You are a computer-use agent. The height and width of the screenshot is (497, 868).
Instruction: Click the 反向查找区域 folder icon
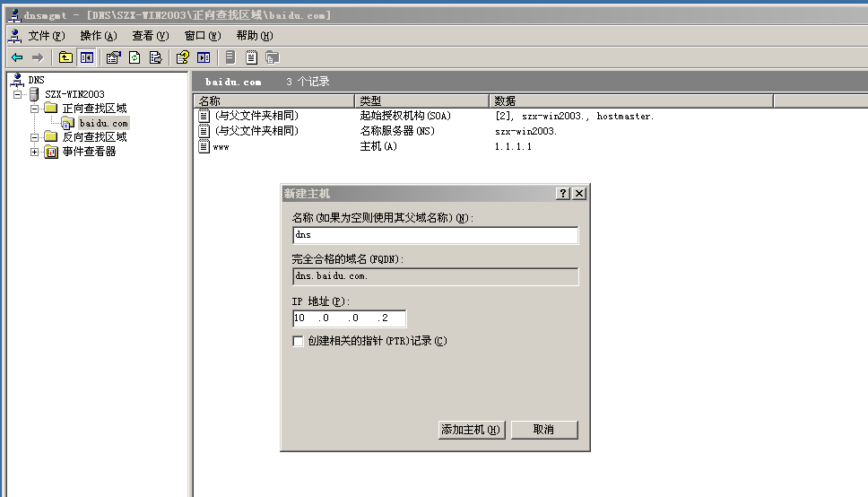51,136
